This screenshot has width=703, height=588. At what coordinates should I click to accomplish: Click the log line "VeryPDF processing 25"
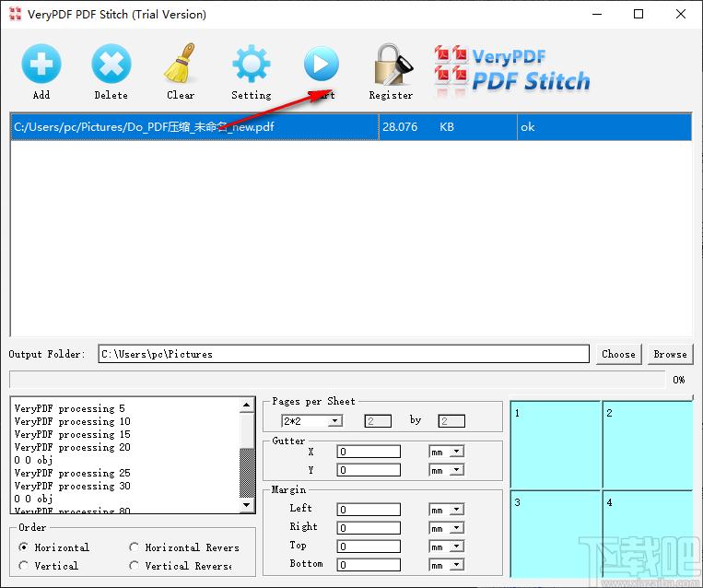pos(72,473)
